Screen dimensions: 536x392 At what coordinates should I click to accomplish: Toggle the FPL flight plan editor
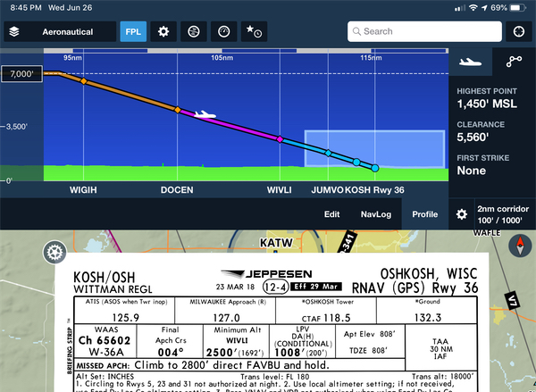[133, 31]
